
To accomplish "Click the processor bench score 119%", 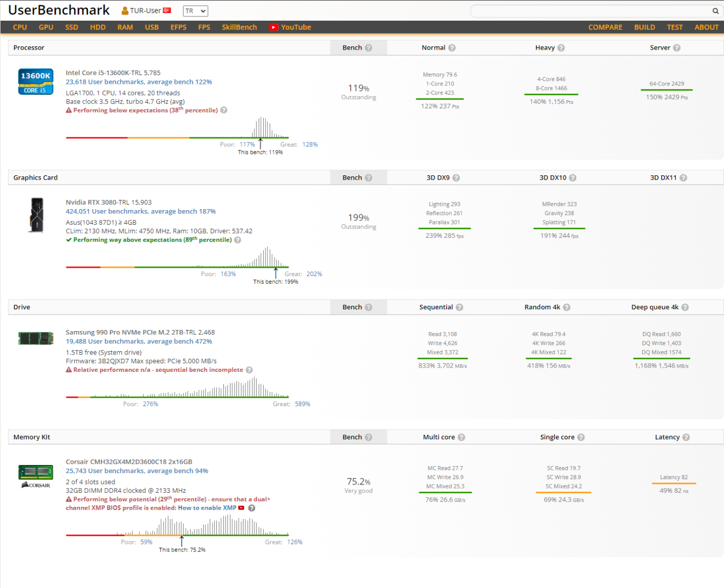I will pos(358,88).
